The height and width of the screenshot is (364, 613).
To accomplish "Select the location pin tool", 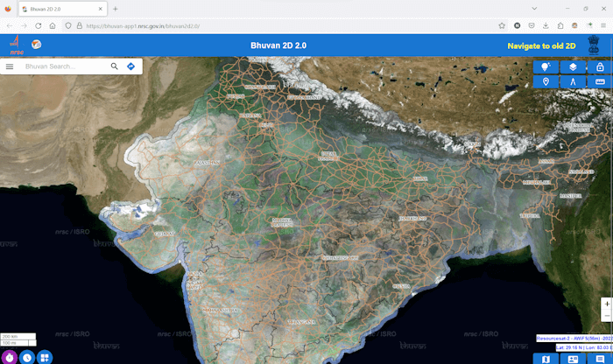I will 546,81.
